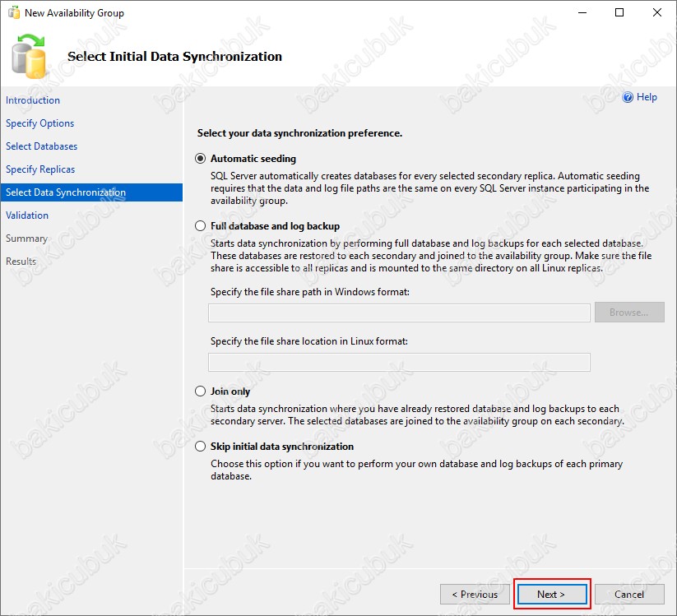Screen dimensions: 677x616
Task: Click the Next > button
Action: (551, 595)
